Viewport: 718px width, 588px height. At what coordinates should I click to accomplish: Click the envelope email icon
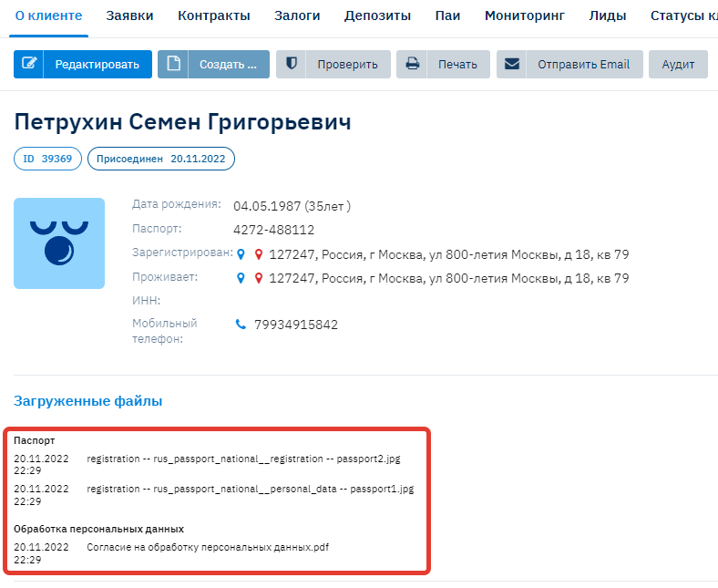click(x=512, y=64)
